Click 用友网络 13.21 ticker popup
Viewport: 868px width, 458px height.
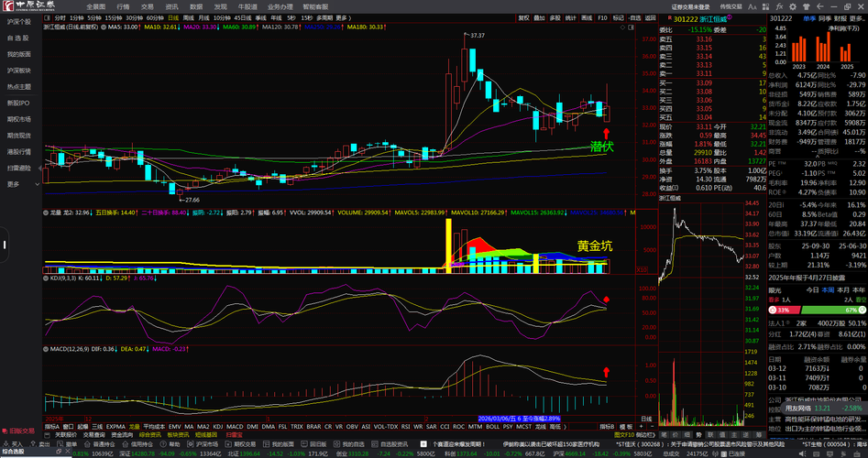coord(823,408)
